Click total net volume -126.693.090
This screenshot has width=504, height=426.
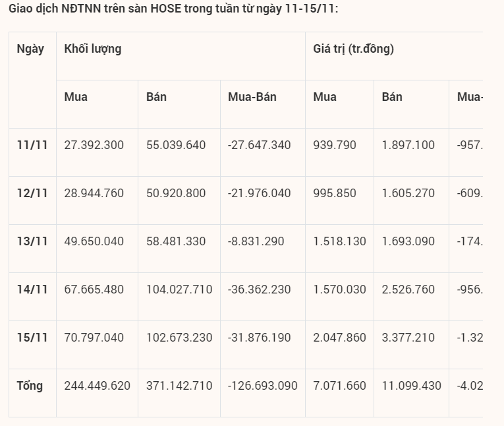262,386
